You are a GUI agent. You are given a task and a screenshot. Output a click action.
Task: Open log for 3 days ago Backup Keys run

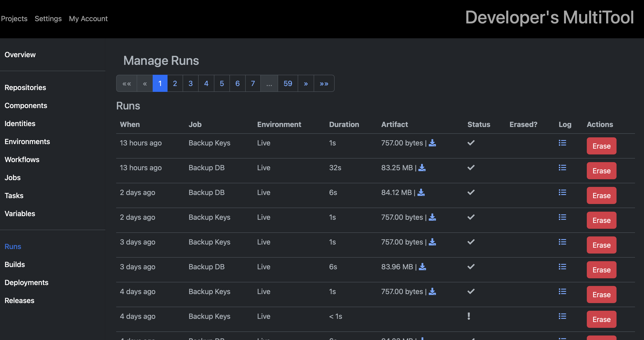[562, 242]
